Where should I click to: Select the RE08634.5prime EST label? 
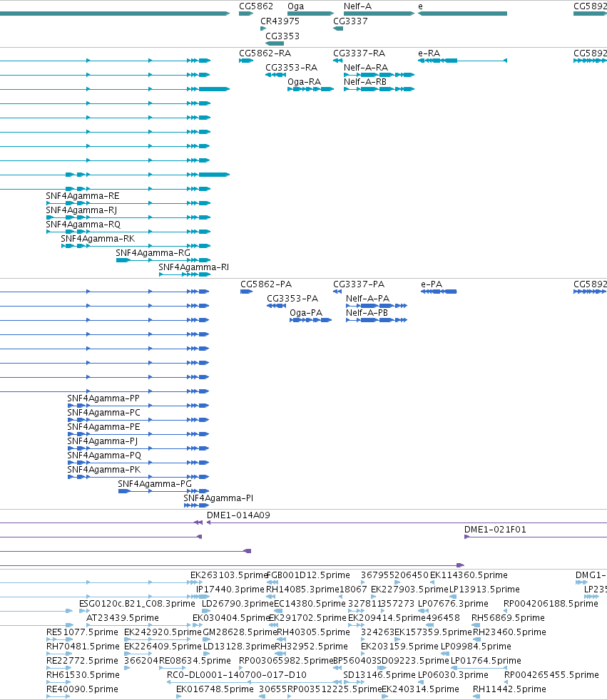click(x=195, y=662)
